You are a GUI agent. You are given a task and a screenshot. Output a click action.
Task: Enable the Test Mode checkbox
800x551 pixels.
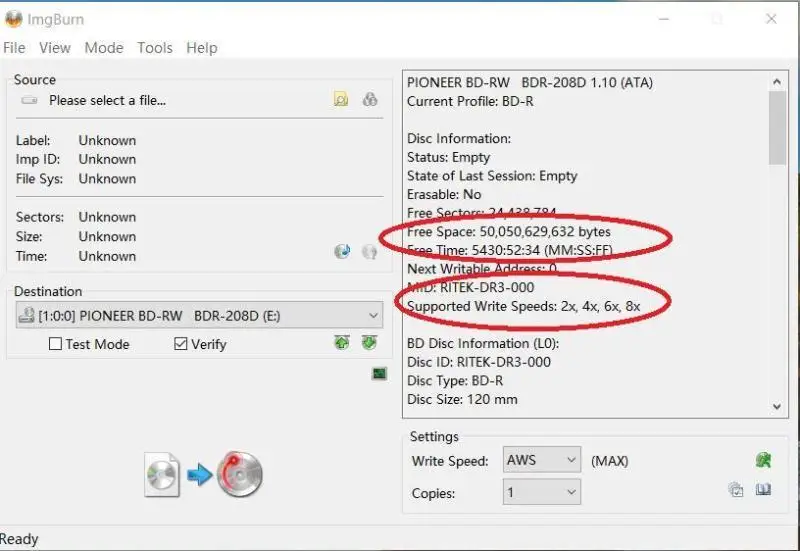pyautogui.click(x=55, y=344)
